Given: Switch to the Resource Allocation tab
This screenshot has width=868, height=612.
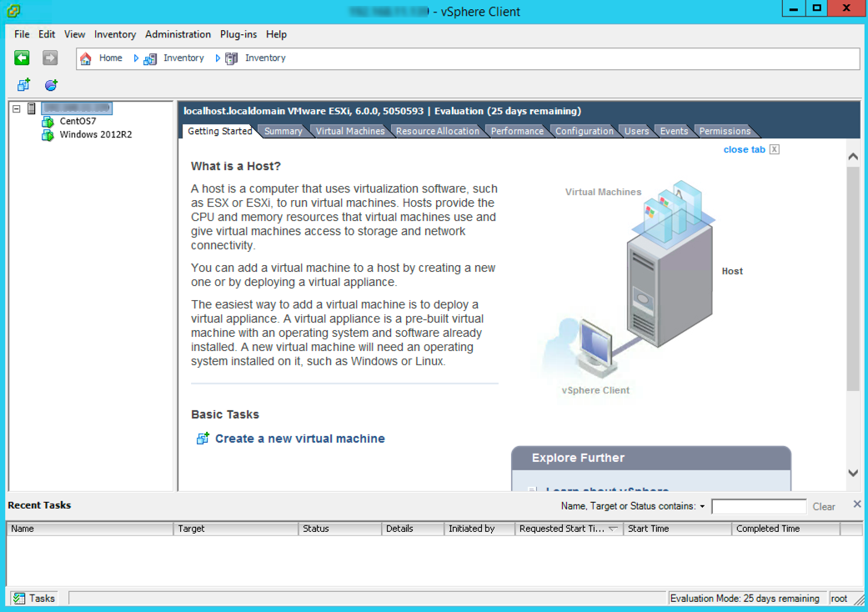Looking at the screenshot, I should coord(437,131).
